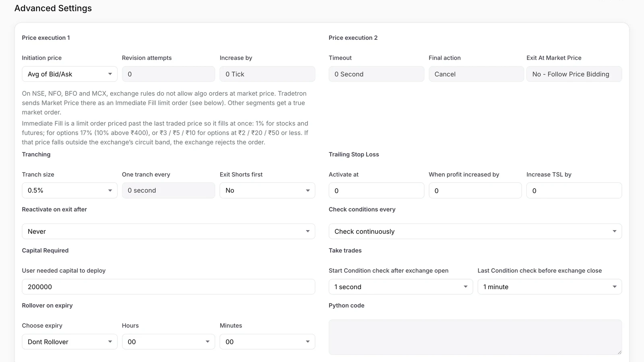Expand the Exit Shorts first dropdown

pyautogui.click(x=267, y=190)
